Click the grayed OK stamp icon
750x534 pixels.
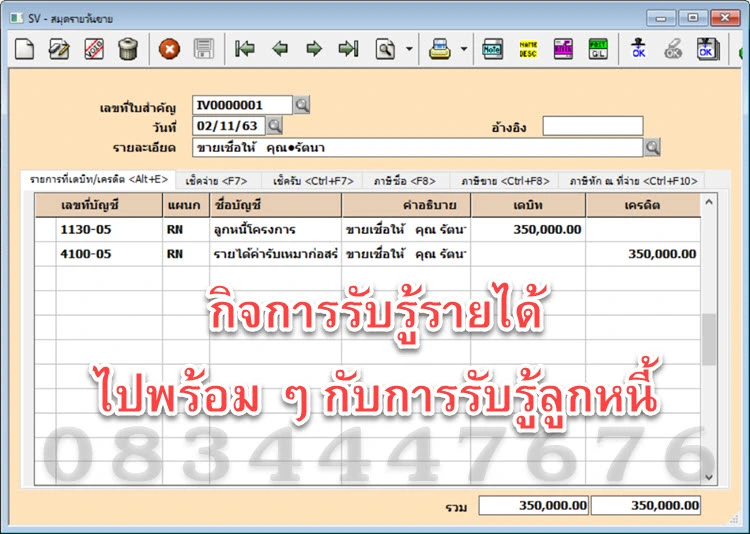coord(673,49)
